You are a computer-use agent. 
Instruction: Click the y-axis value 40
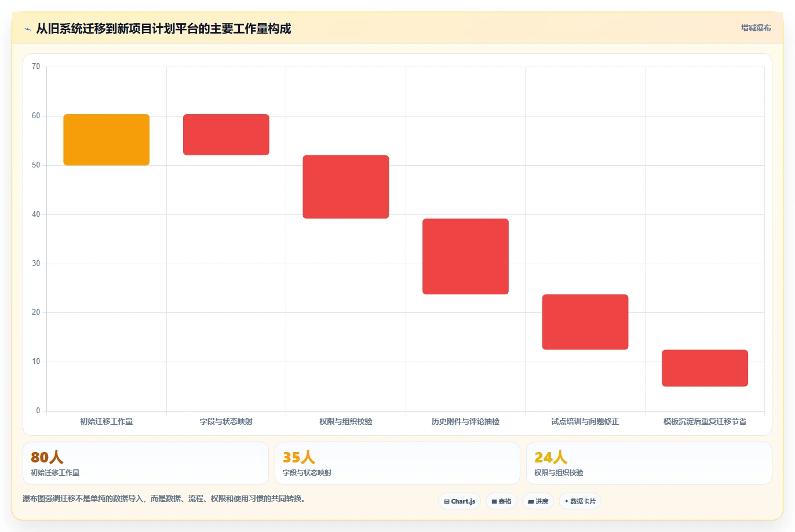[x=36, y=214]
